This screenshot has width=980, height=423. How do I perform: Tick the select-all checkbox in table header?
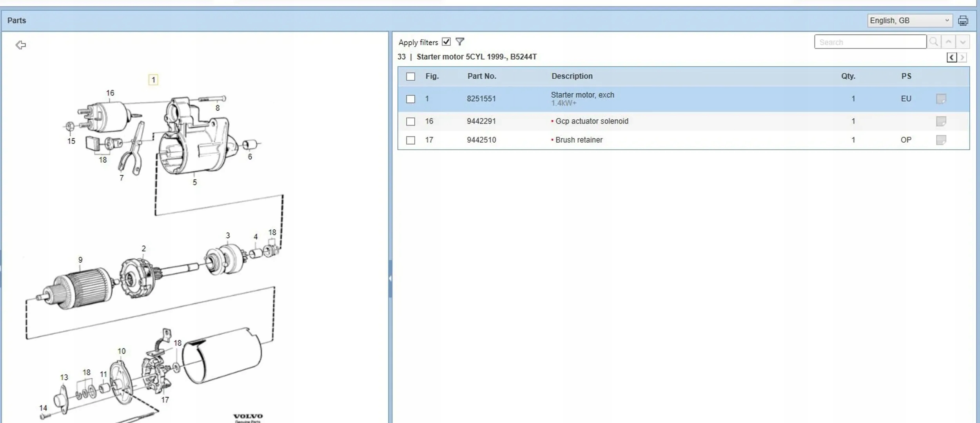(410, 76)
